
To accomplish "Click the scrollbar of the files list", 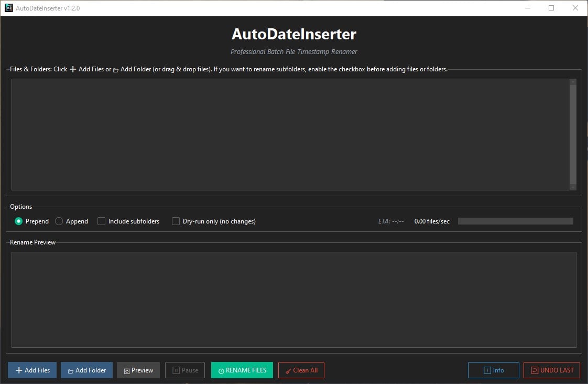I will point(572,134).
